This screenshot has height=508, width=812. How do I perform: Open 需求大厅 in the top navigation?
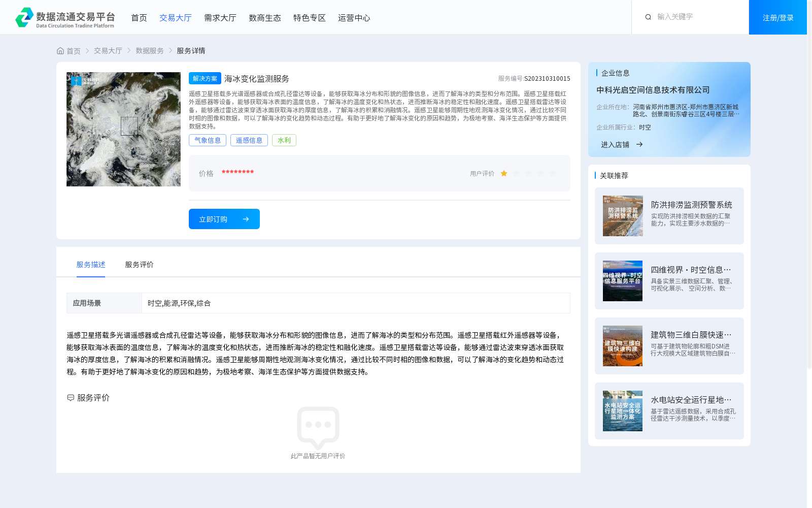click(220, 18)
